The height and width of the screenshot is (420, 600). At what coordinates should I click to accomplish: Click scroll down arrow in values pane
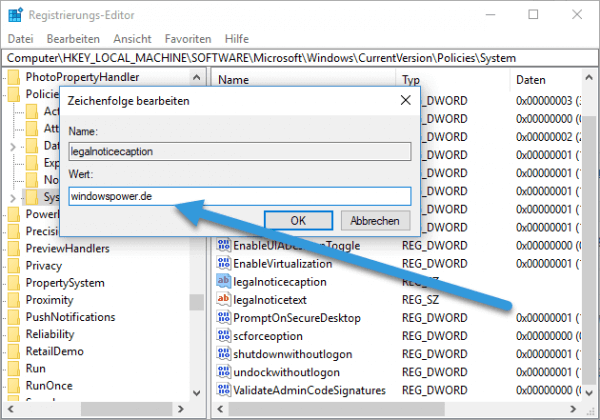click(589, 393)
